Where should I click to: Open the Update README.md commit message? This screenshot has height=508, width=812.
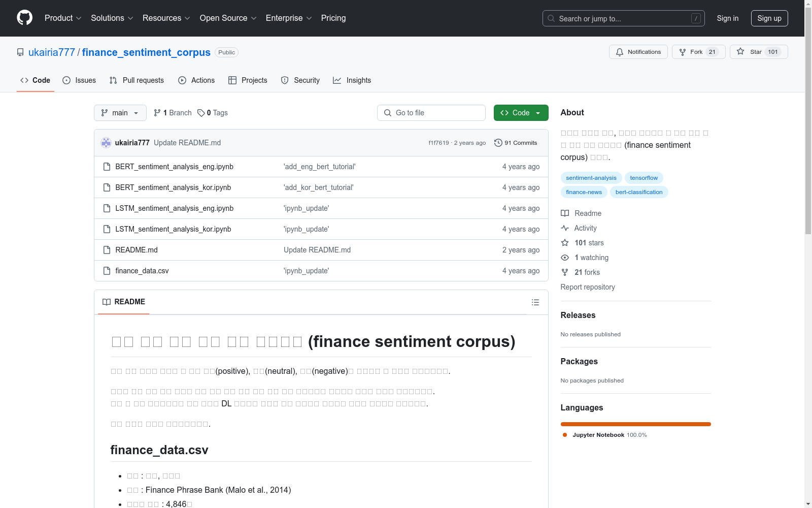pos(187,143)
